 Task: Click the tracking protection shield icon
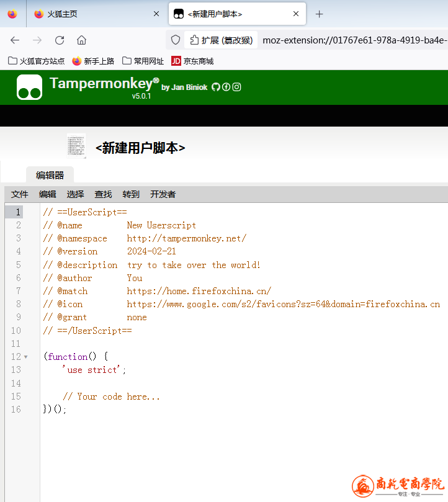click(176, 40)
